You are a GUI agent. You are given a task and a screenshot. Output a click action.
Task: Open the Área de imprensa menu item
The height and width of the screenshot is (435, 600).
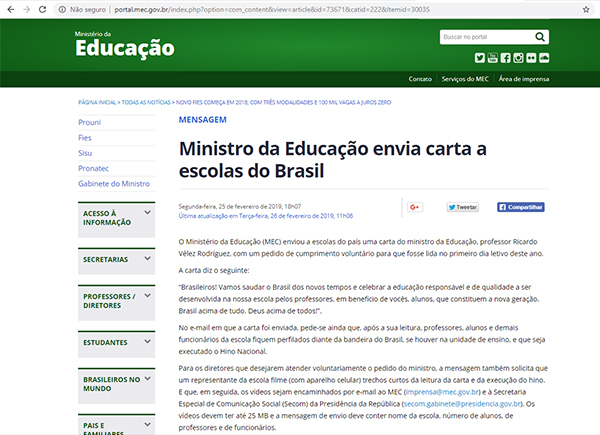pos(522,79)
